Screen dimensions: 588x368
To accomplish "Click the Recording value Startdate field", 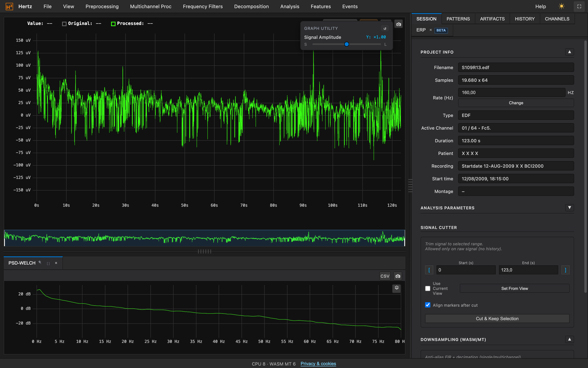I will (516, 166).
